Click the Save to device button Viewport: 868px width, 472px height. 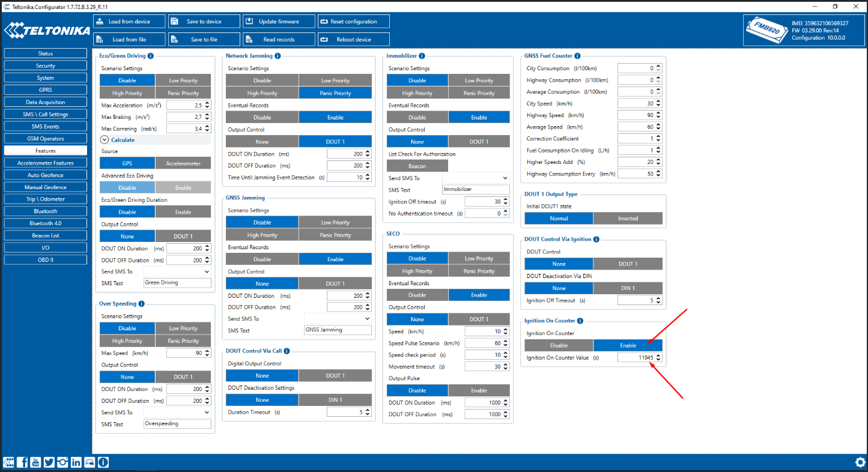(203, 22)
